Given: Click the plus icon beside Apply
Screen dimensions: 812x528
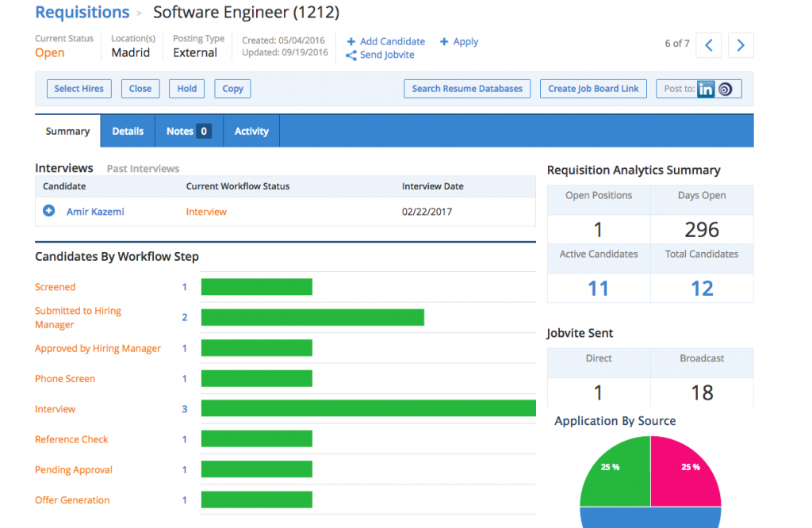Looking at the screenshot, I should tap(444, 41).
